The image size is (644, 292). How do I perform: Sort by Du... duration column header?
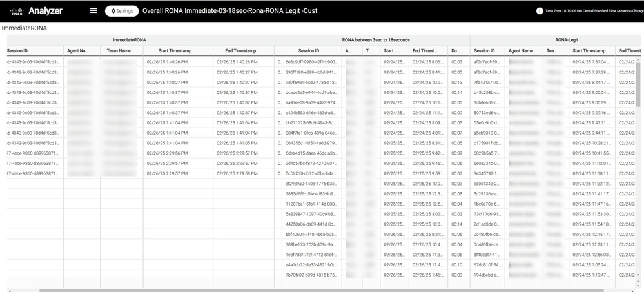click(456, 50)
